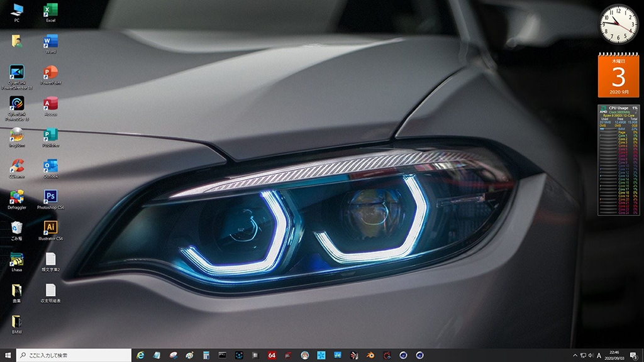
Task: Focus the taskbar search box
Action: coord(74,355)
